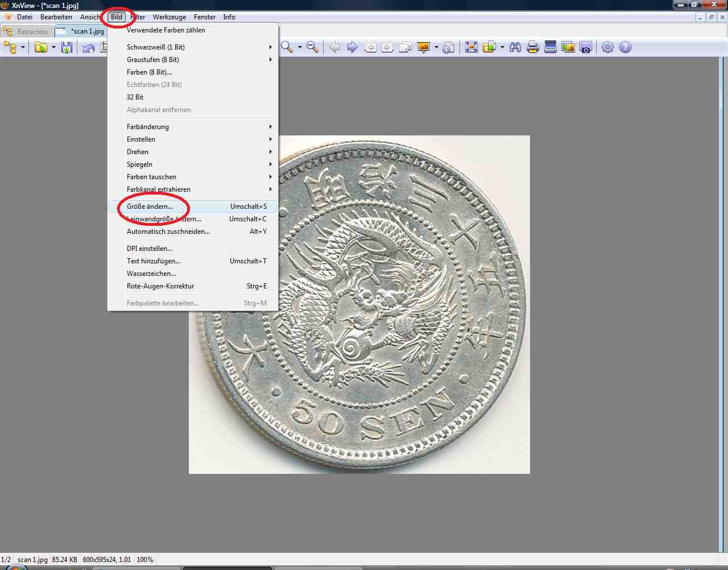This screenshot has height=570, width=728.
Task: Click the save floppy disk icon
Action: coord(67,48)
